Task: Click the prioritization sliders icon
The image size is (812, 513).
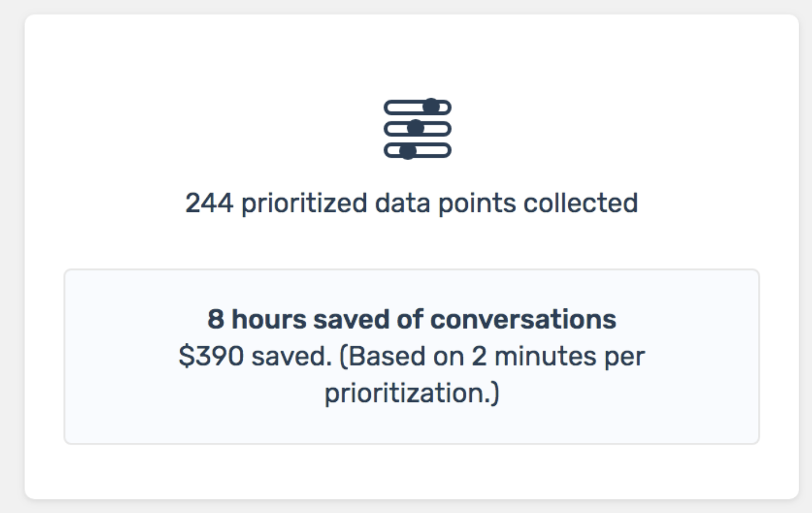Action: (417, 129)
